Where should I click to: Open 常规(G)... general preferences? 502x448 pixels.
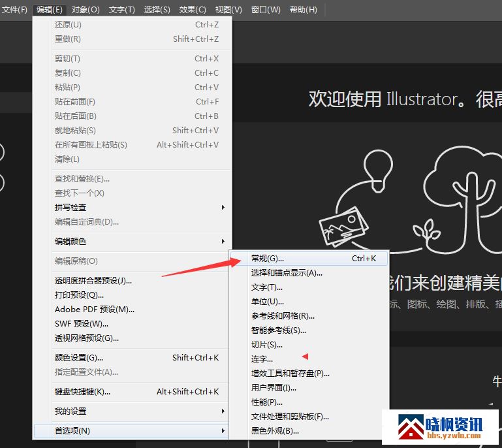pos(268,259)
